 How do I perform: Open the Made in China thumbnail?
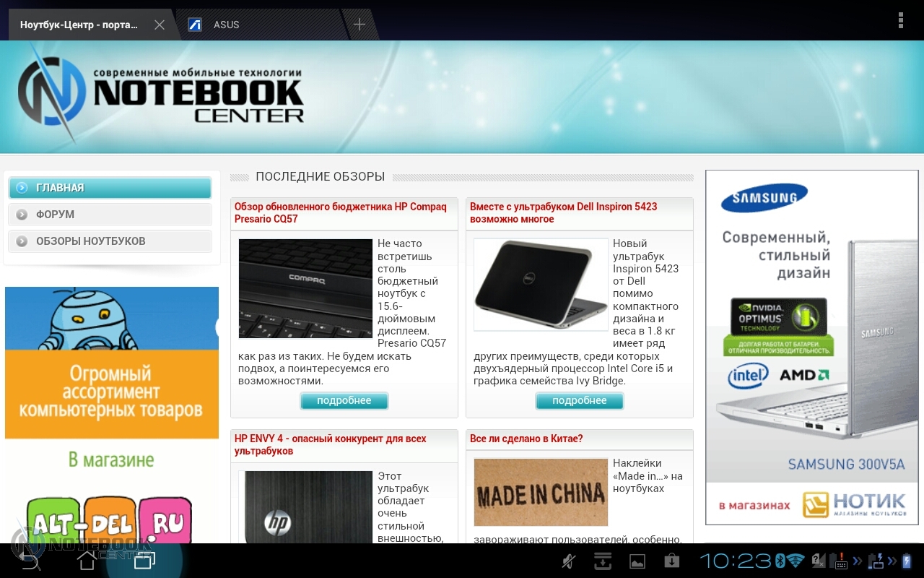[541, 492]
